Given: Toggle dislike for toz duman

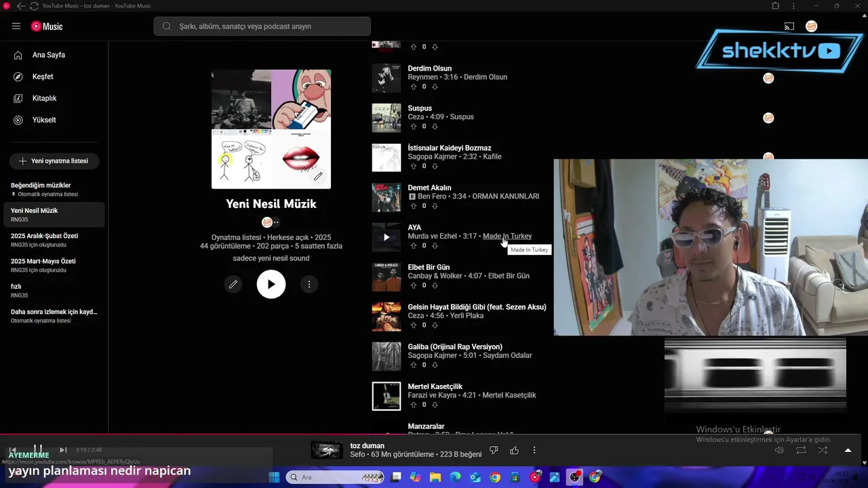Looking at the screenshot, I should click(494, 450).
